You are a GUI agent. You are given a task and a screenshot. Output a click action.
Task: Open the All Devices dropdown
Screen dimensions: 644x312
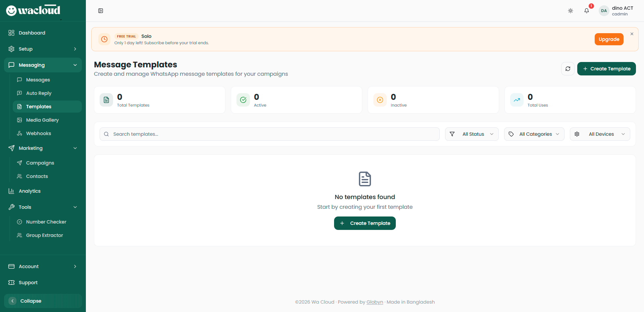click(x=600, y=134)
